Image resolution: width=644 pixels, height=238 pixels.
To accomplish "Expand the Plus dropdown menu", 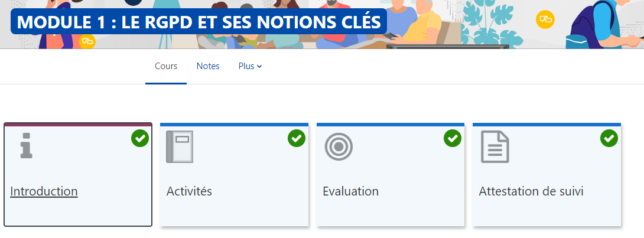I will pyautogui.click(x=250, y=66).
